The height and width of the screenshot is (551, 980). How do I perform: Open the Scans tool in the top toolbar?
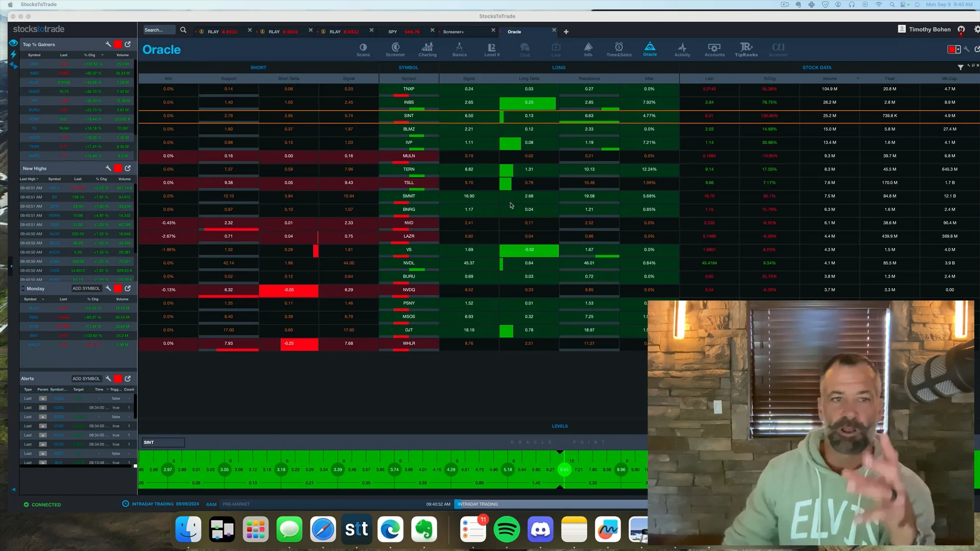[363, 49]
